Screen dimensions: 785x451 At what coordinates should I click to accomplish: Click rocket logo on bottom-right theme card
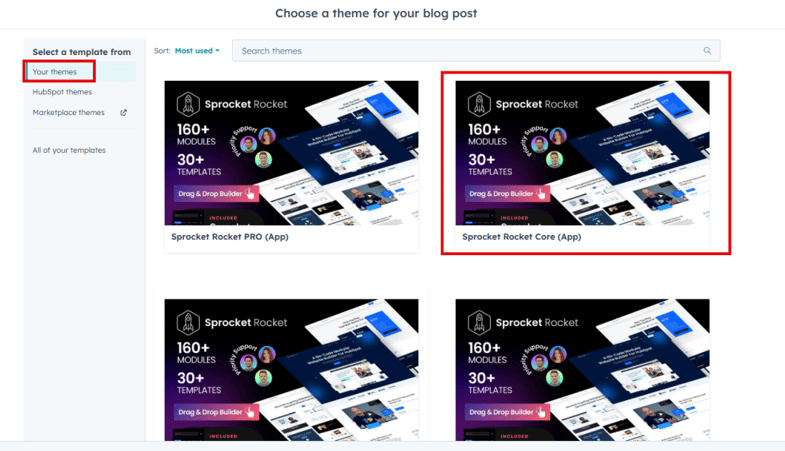point(479,322)
